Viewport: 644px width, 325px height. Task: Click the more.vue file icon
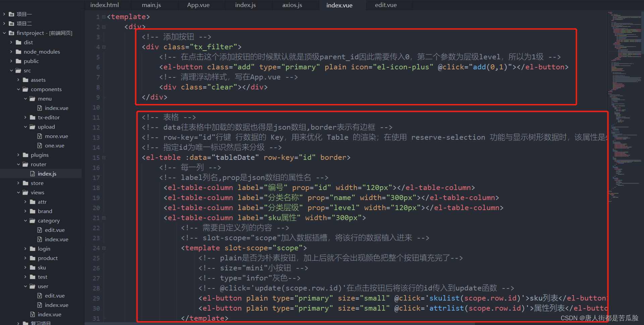point(40,136)
